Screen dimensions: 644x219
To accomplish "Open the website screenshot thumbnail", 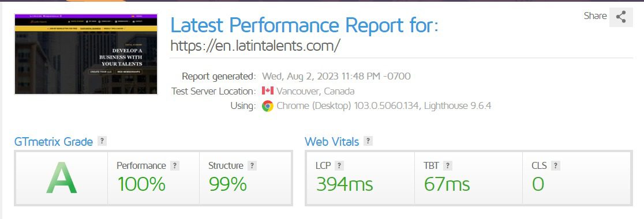I will 86,54.
